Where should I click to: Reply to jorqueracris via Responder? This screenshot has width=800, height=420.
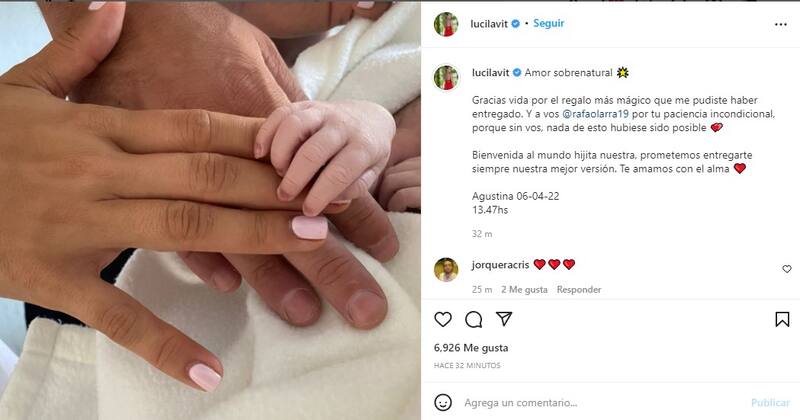(579, 289)
